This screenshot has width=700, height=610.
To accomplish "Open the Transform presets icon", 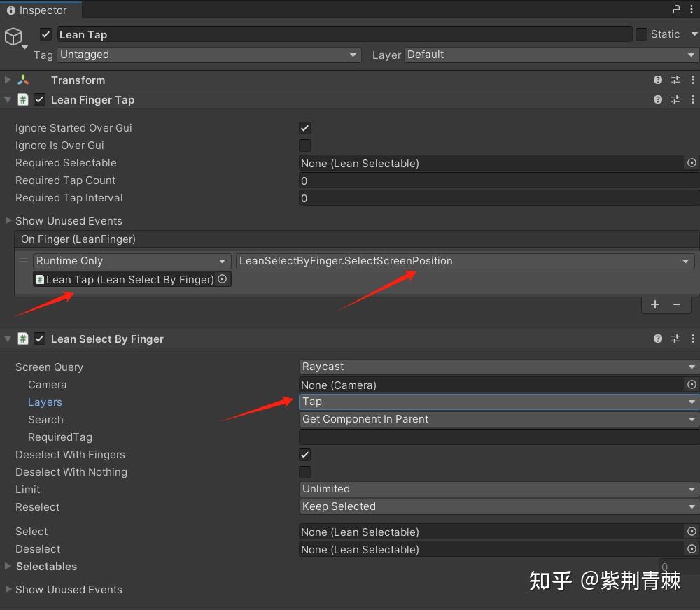I will (x=675, y=80).
